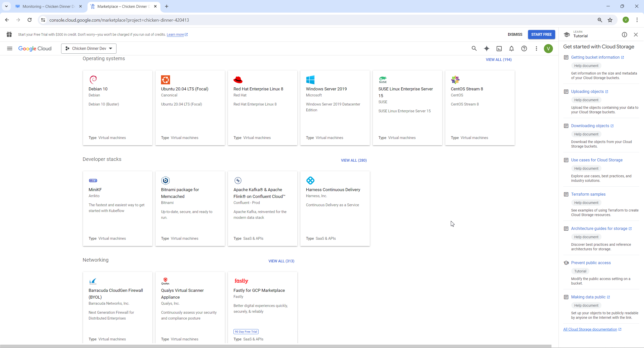
Task: Open the Gemini AI sparkle icon
Action: coord(487,49)
